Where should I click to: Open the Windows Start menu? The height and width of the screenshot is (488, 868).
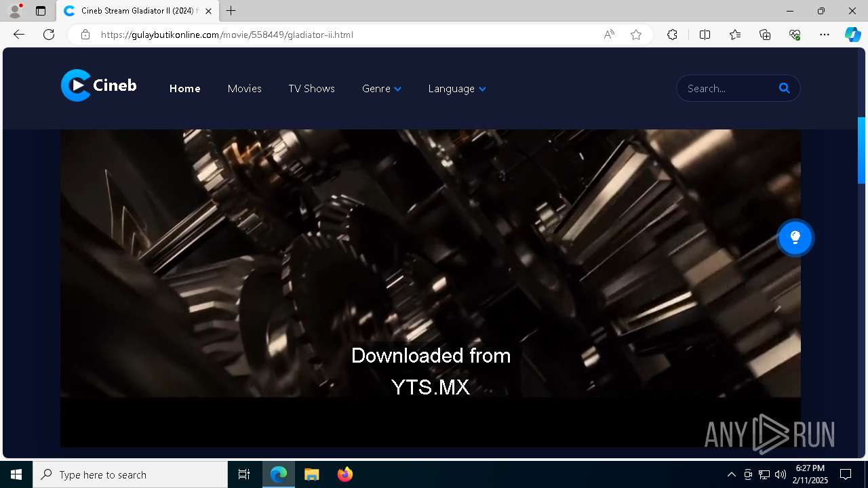[16, 474]
